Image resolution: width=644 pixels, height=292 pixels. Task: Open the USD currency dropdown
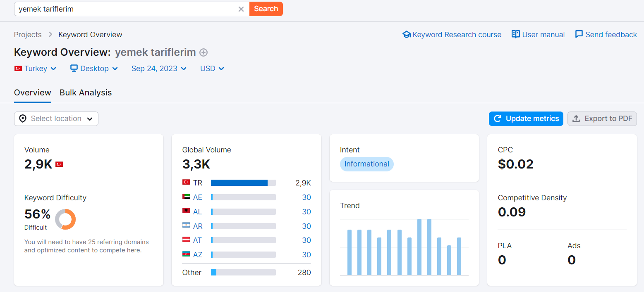212,69
